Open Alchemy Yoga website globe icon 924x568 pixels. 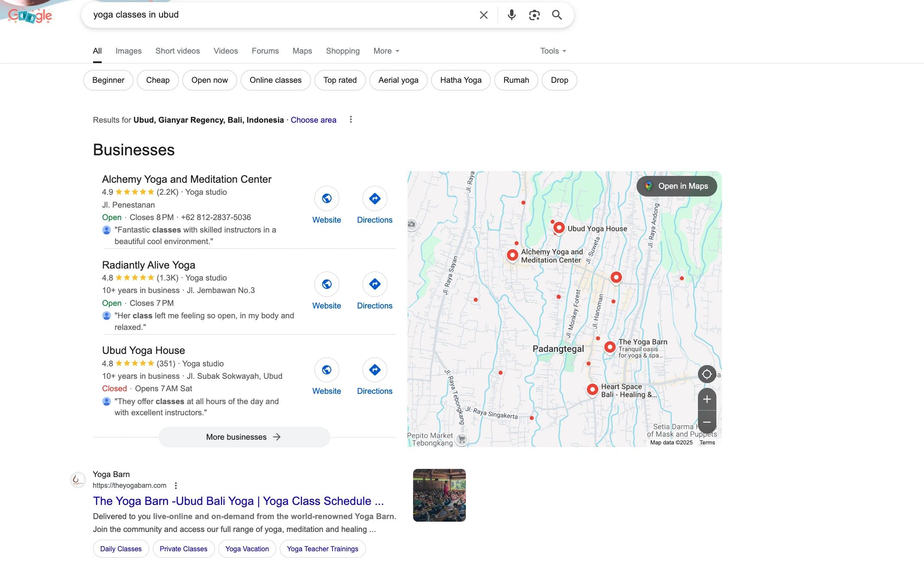tap(327, 198)
